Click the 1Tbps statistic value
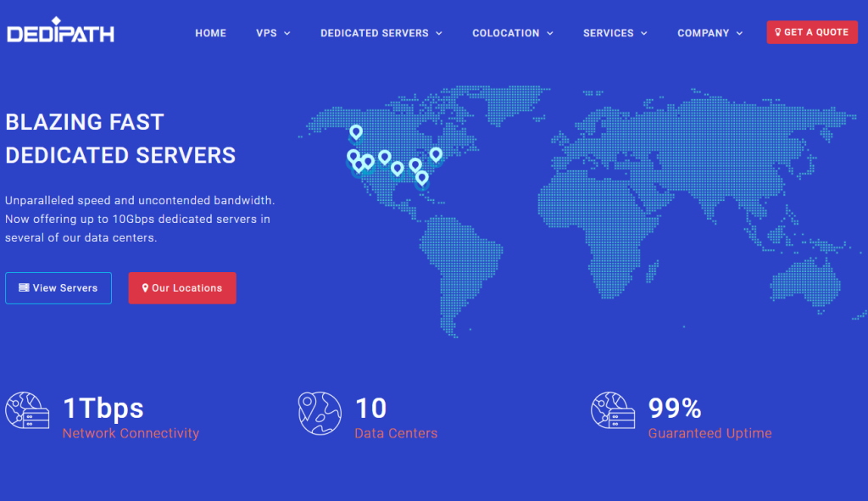Image resolution: width=868 pixels, height=501 pixels. (103, 409)
